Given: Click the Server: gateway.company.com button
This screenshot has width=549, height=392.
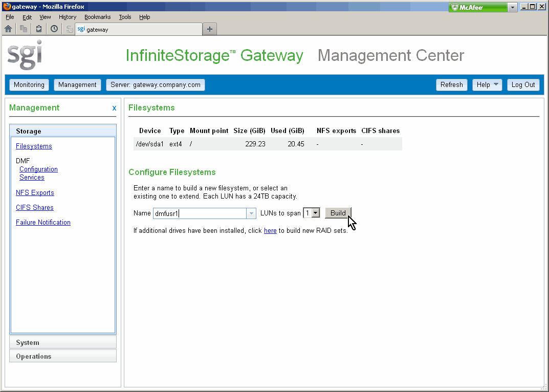Looking at the screenshot, I should 156,85.
